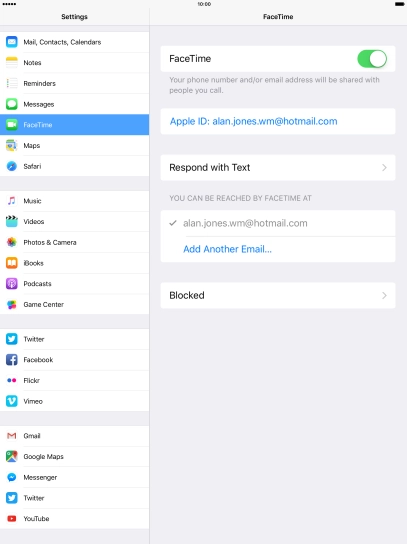Select the Photos & Camera icon

(11, 242)
